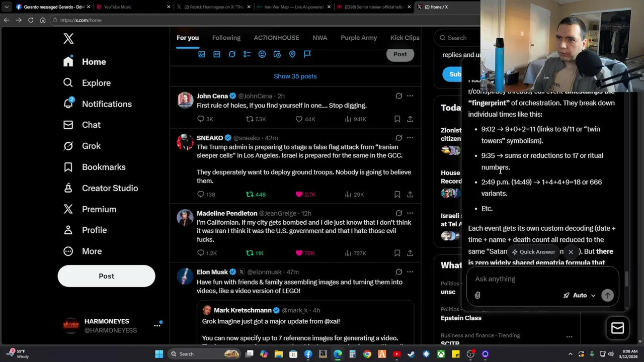Open the Auto model dropdown in Grok
Image resolution: width=644 pixels, height=362 pixels.
(580, 296)
